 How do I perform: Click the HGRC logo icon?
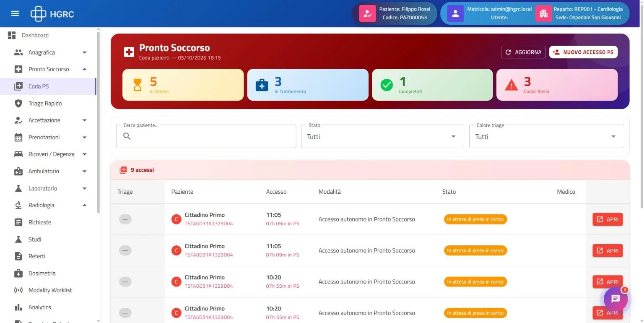tap(38, 13)
